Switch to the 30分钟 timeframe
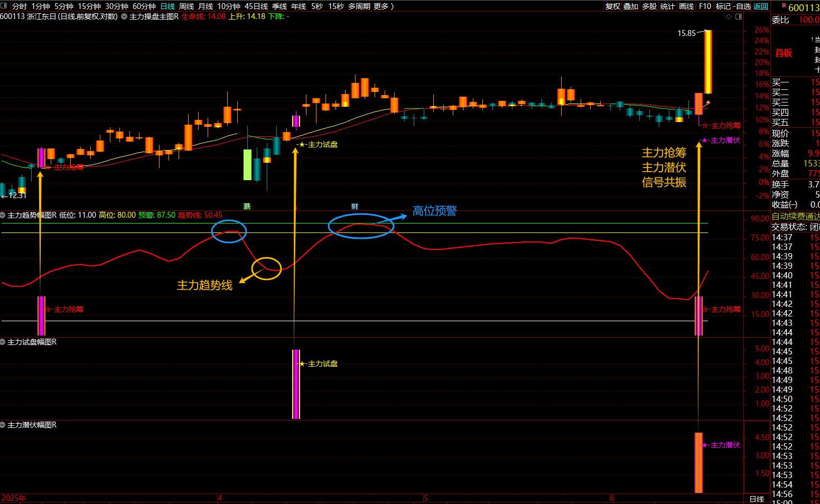820x504 pixels. pyautogui.click(x=117, y=6)
